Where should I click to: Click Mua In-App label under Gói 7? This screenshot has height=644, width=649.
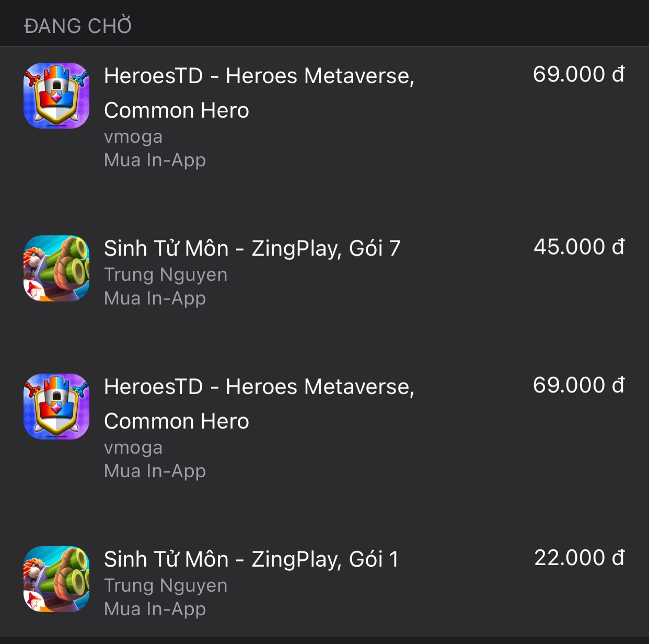(x=155, y=298)
